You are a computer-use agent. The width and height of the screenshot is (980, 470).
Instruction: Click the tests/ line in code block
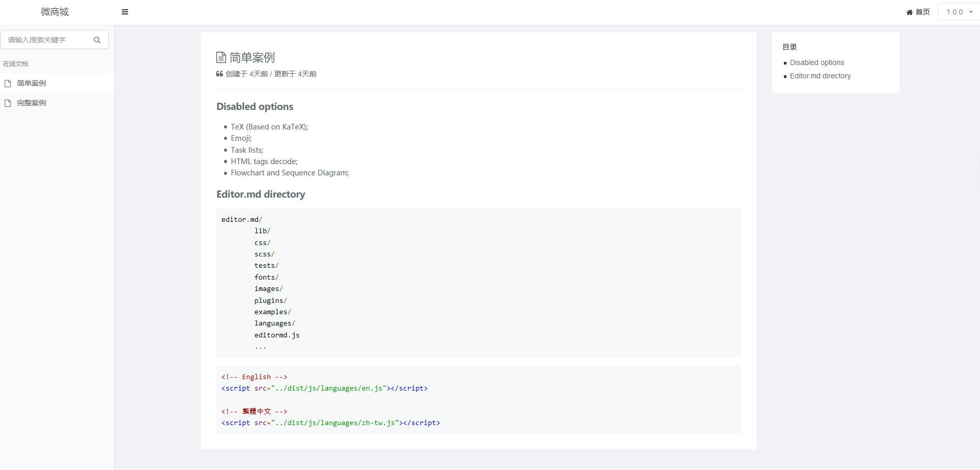click(x=266, y=266)
